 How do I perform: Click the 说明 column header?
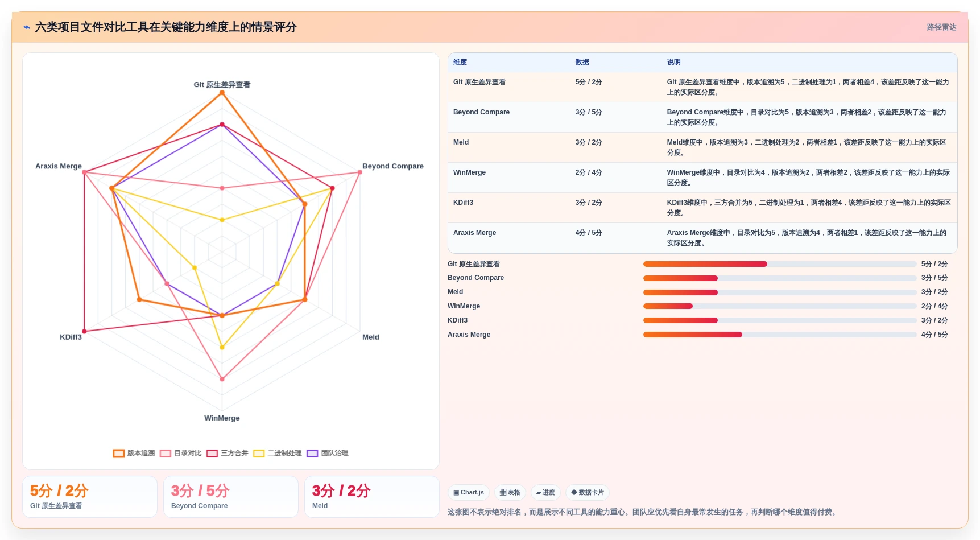[x=673, y=62]
